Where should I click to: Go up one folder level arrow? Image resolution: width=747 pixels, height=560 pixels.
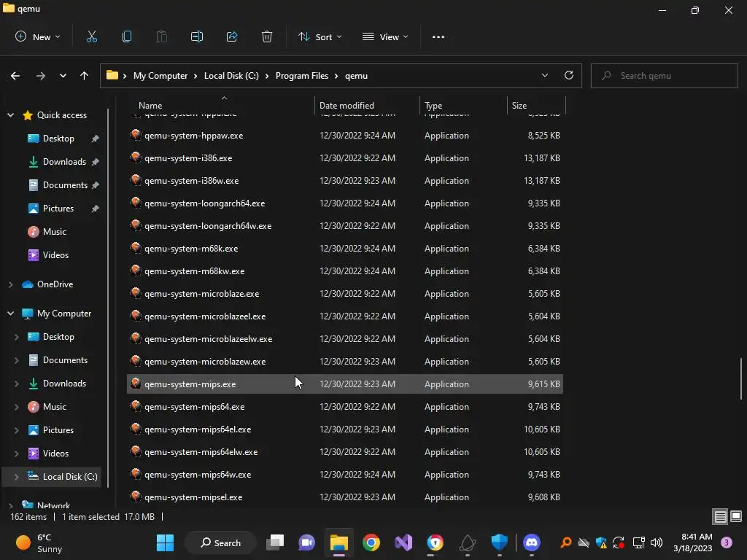pyautogui.click(x=85, y=76)
